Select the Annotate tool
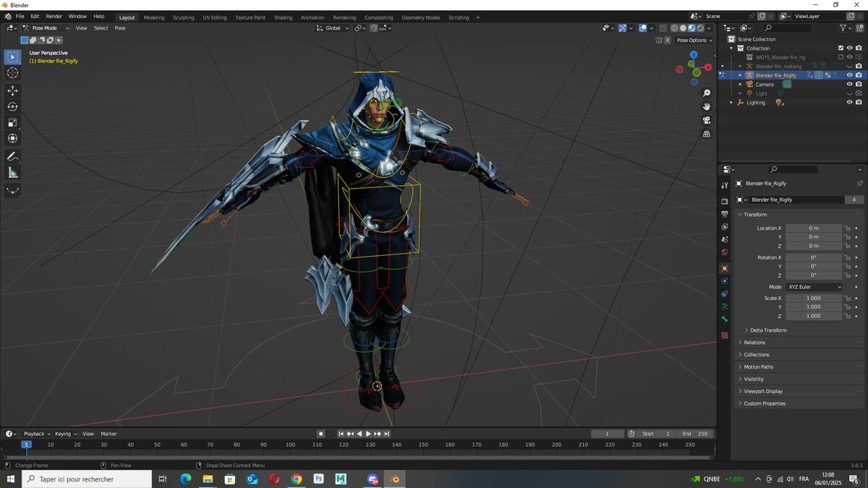The image size is (868, 488). (x=12, y=157)
